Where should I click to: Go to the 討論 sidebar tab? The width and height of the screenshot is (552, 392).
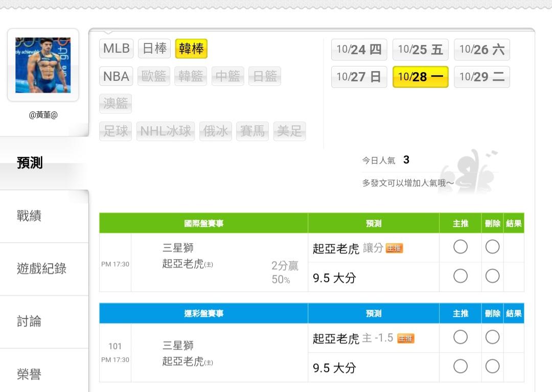(x=29, y=321)
